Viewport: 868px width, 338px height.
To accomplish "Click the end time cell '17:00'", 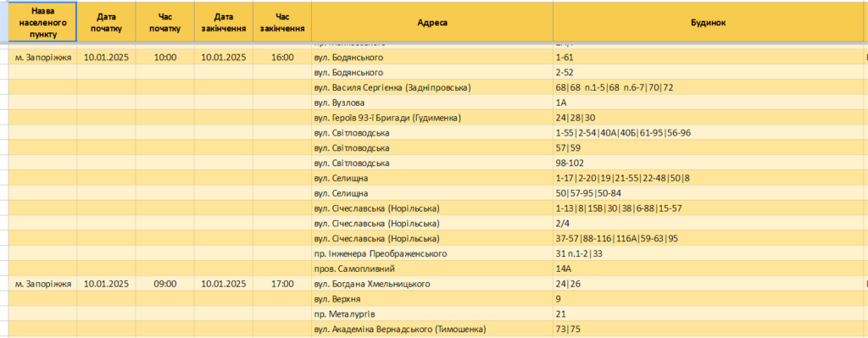I will point(282,284).
